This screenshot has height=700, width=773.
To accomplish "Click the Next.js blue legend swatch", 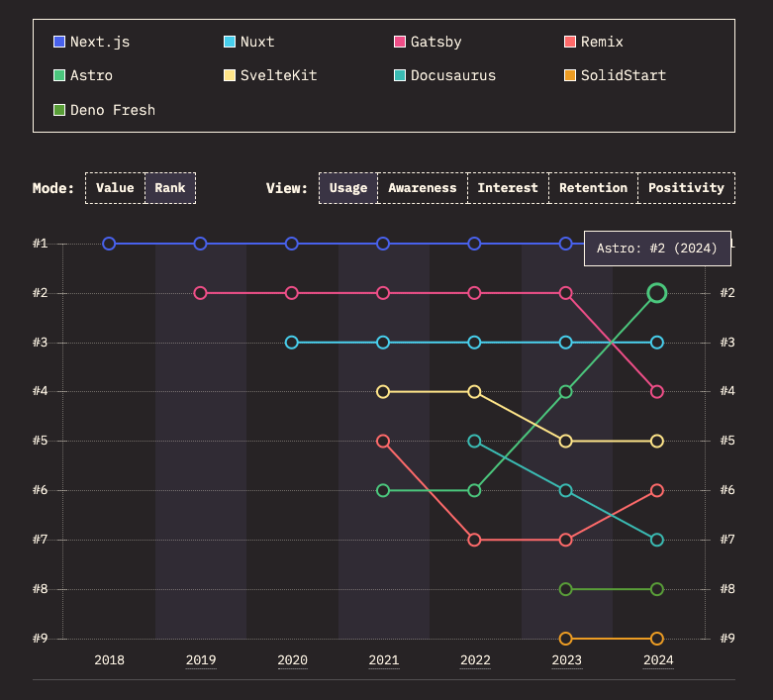I will point(59,42).
